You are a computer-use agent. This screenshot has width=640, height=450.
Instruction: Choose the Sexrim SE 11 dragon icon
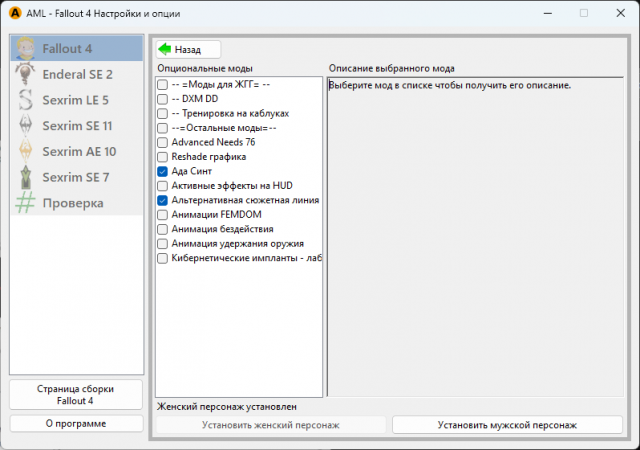click(27, 126)
